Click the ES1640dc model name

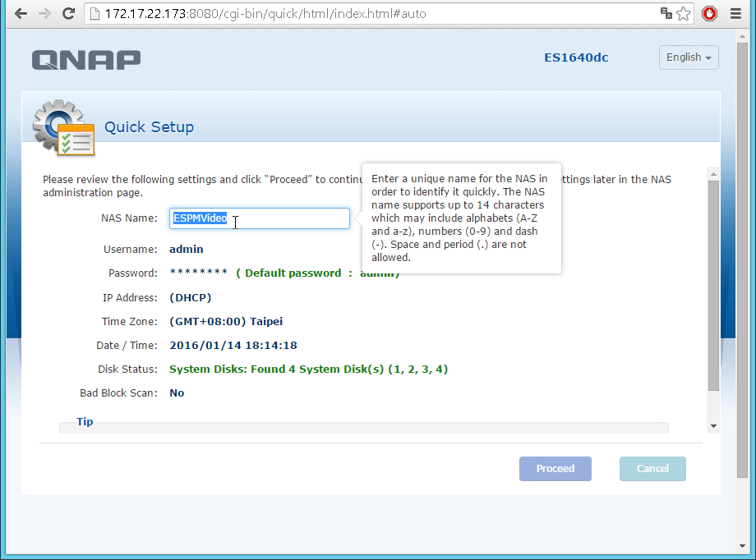(576, 57)
